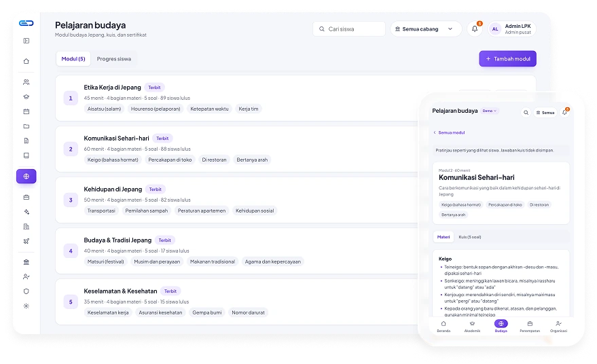Click the Asuransi kesehatan tag
The width and height of the screenshot is (597, 364).
(160, 313)
